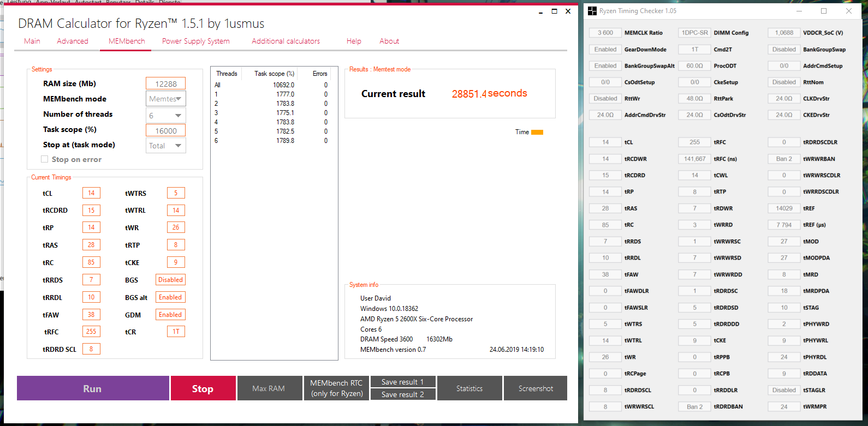Click the tREF 14029 value
The height and width of the screenshot is (426, 868).
(x=784, y=208)
